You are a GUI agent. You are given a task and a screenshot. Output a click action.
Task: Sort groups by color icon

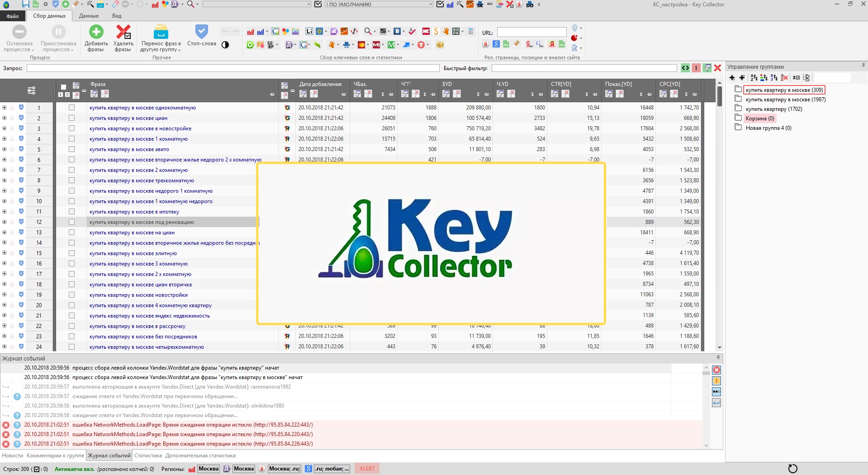[764, 78]
